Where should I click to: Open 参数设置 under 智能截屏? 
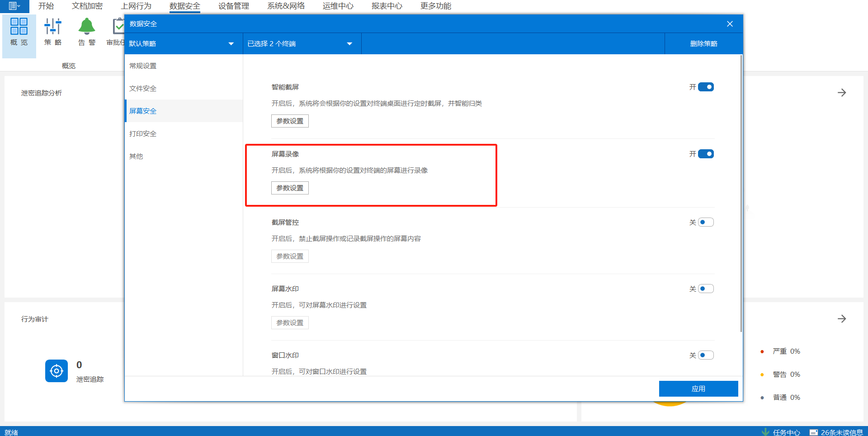290,121
